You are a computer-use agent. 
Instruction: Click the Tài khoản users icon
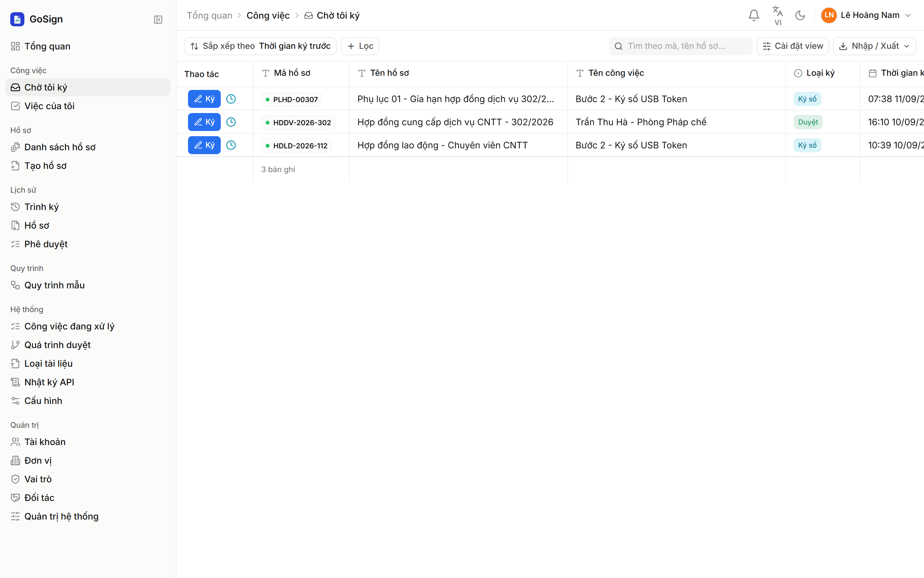(x=15, y=442)
